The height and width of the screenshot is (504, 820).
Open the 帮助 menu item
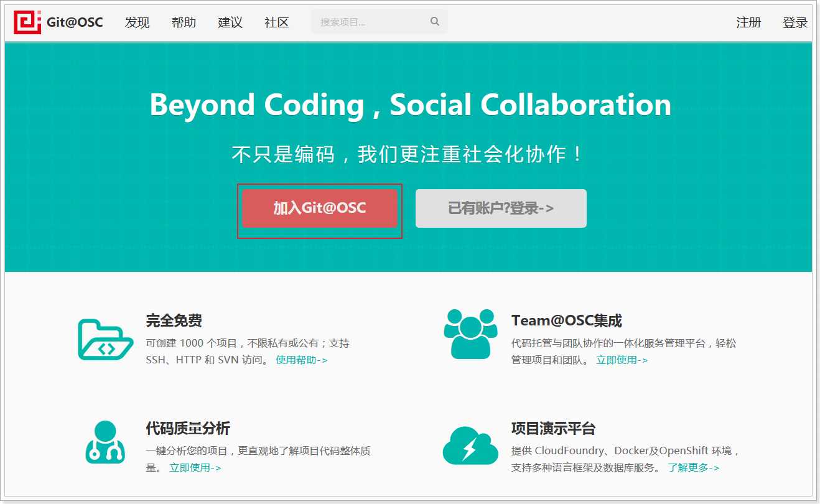click(x=184, y=22)
